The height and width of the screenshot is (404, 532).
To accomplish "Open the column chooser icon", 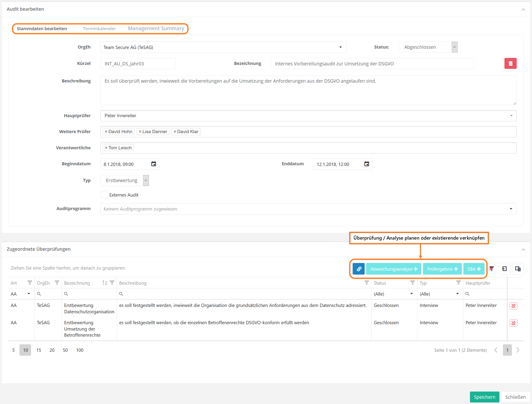I will click(x=518, y=269).
